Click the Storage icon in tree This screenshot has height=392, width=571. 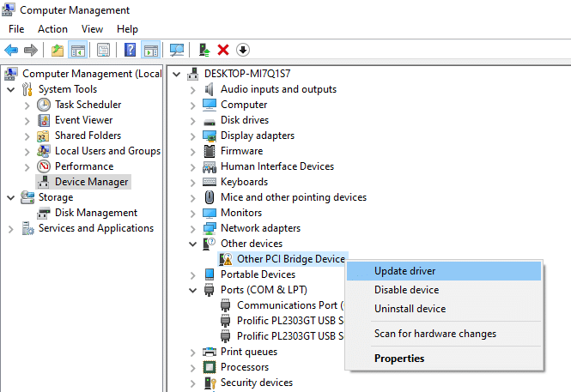(x=27, y=197)
